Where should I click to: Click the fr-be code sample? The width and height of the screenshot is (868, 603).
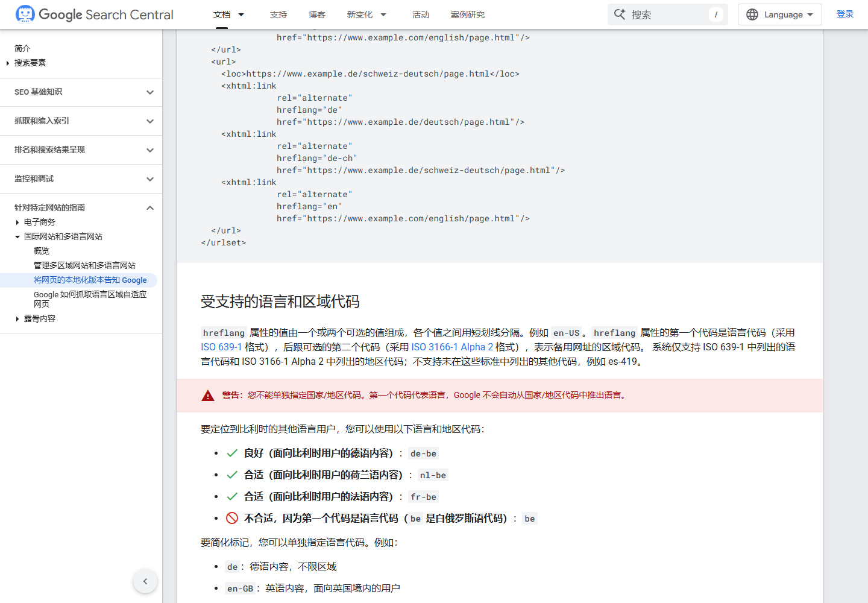[423, 497]
